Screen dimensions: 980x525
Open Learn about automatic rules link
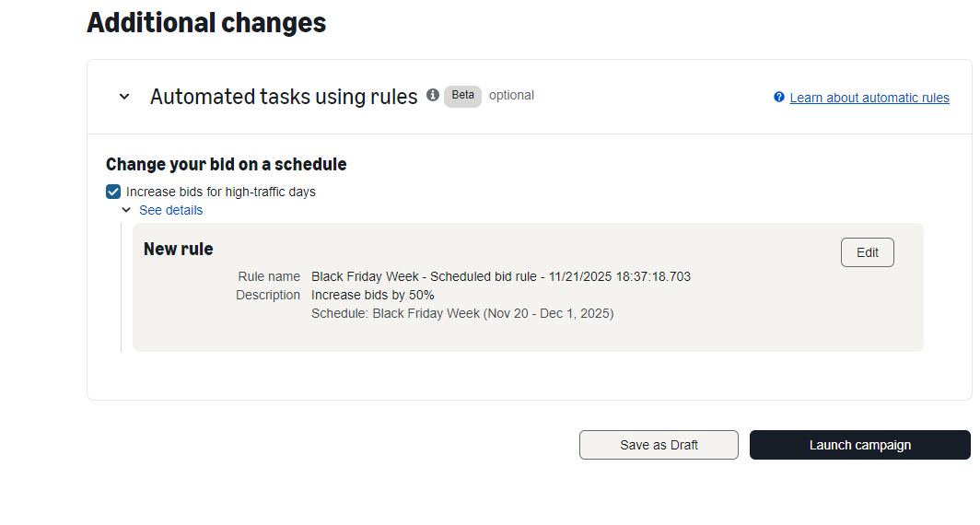pyautogui.click(x=869, y=98)
